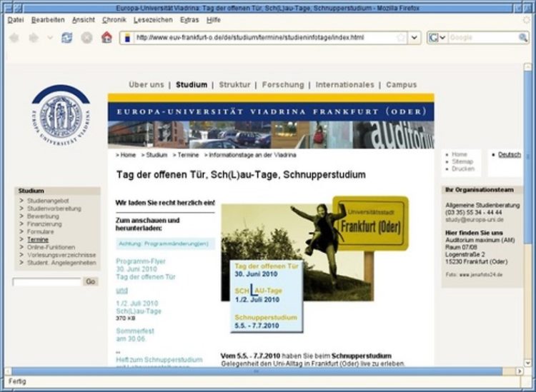The width and height of the screenshot is (536, 392).
Task: Open the Lesezeichen menu
Action: point(153,20)
